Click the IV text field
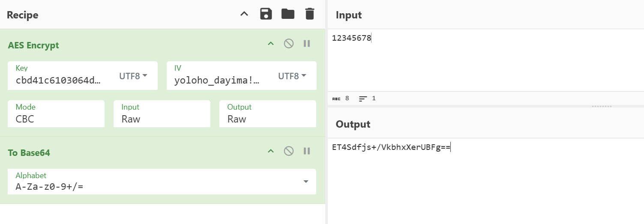This screenshot has width=644, height=224. tap(217, 81)
